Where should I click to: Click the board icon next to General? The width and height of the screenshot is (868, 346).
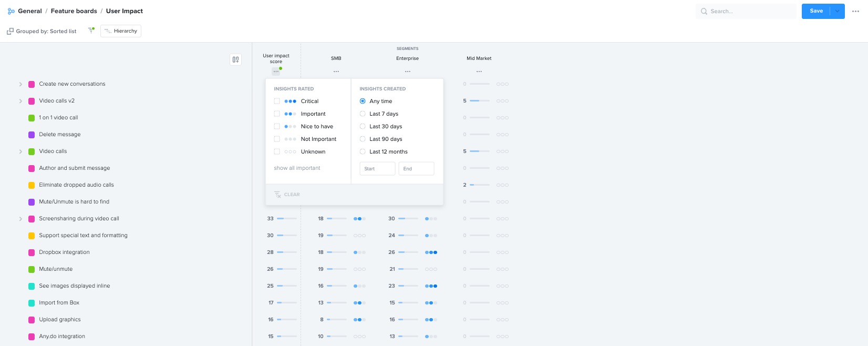(x=11, y=11)
